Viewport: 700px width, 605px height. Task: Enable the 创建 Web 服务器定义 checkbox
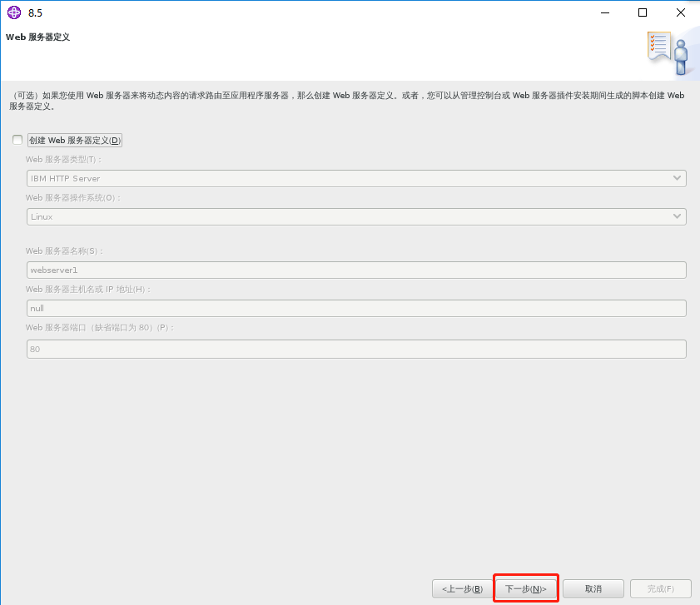[x=17, y=140]
